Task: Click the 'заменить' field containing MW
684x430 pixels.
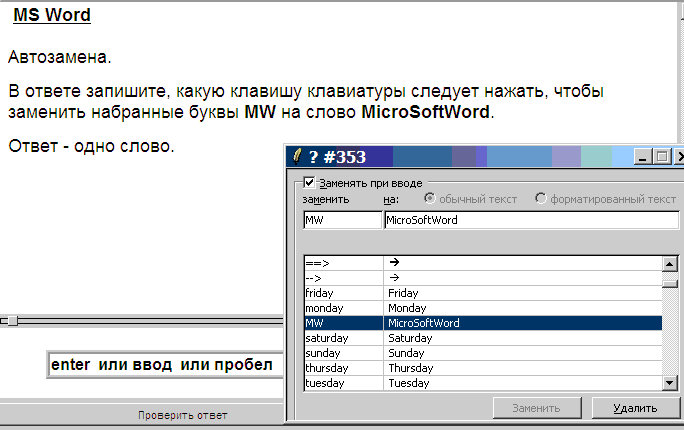Action: coord(342,220)
